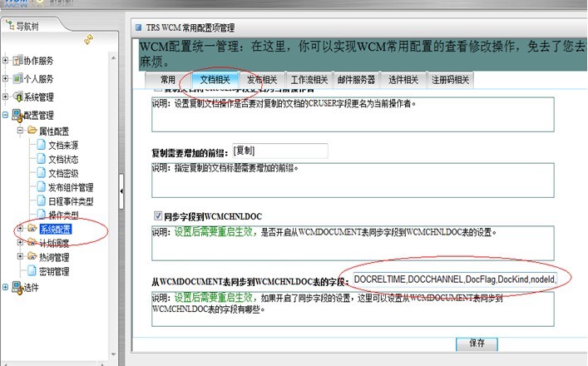Collapse the 属性配置 folder node

20,131
